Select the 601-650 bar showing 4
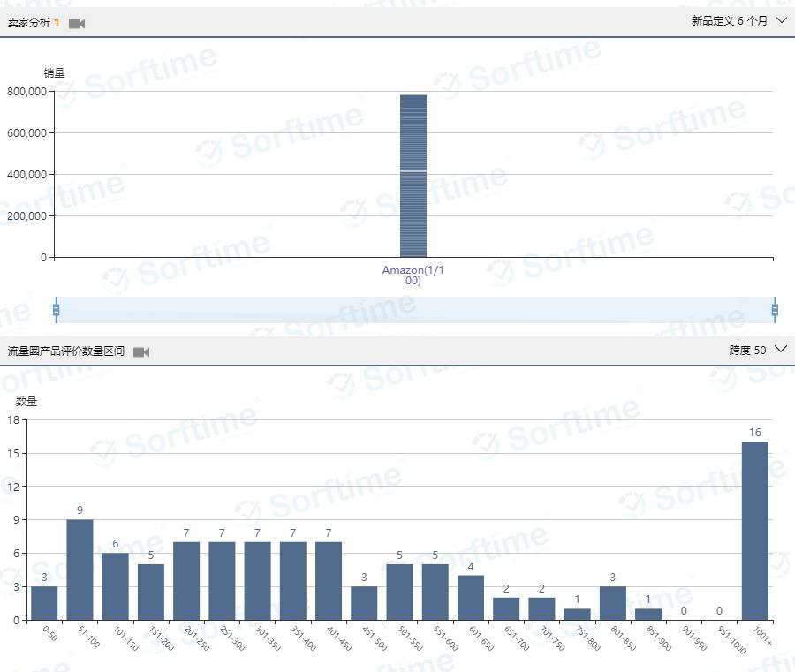Image resolution: width=795 pixels, height=672 pixels. point(471,598)
